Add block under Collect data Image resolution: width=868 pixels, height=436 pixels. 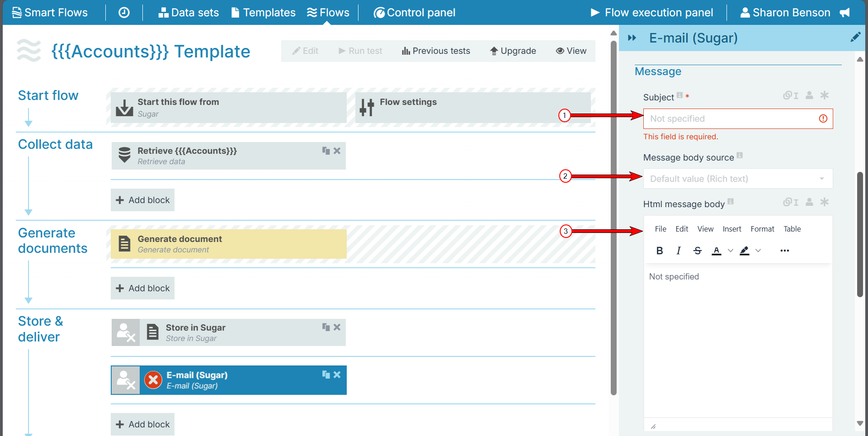(x=142, y=200)
